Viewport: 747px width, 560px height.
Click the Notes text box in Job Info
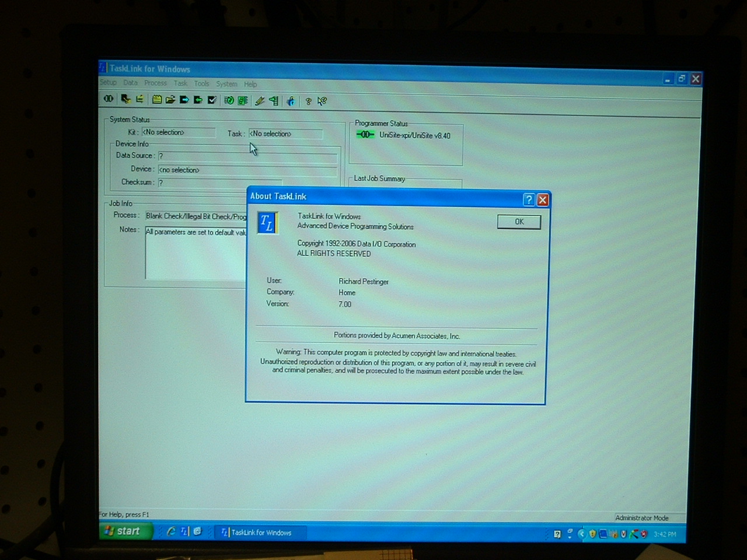196,253
